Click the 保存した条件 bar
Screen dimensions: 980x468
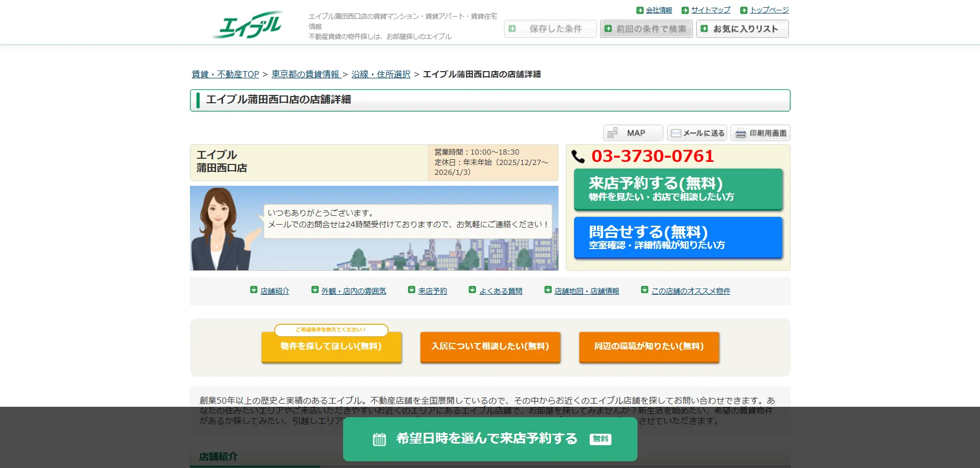tap(550, 29)
